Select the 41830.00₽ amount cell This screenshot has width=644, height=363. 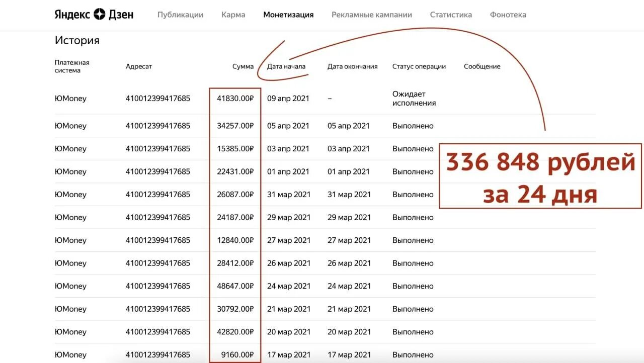tap(235, 99)
